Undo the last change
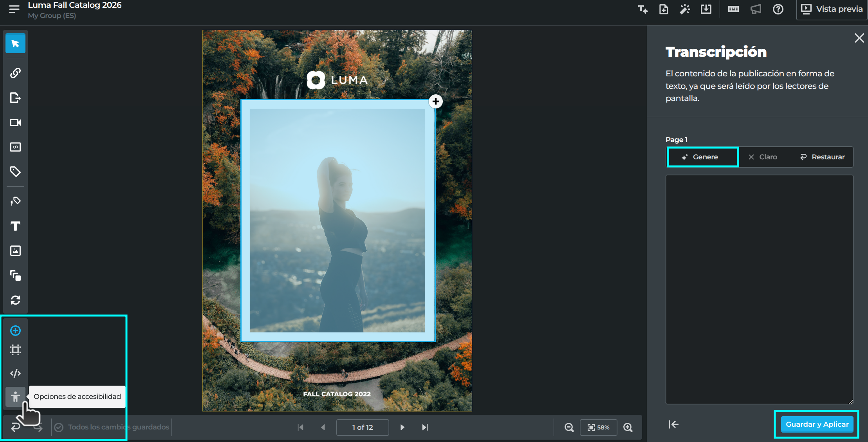 click(15, 427)
